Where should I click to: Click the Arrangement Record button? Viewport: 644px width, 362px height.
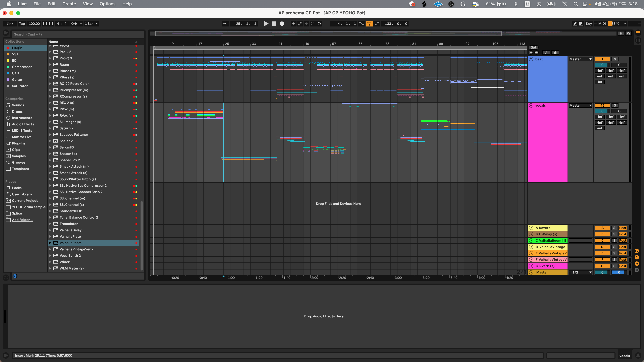pyautogui.click(x=282, y=24)
